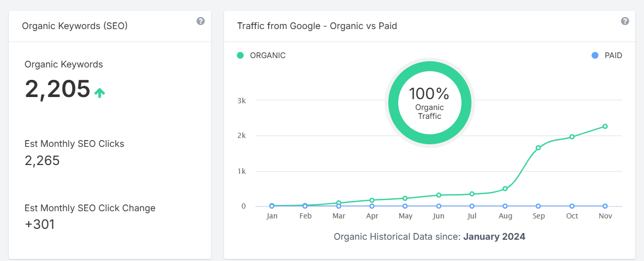Select the Oct organic data point
The height and width of the screenshot is (261, 644).
tap(572, 136)
